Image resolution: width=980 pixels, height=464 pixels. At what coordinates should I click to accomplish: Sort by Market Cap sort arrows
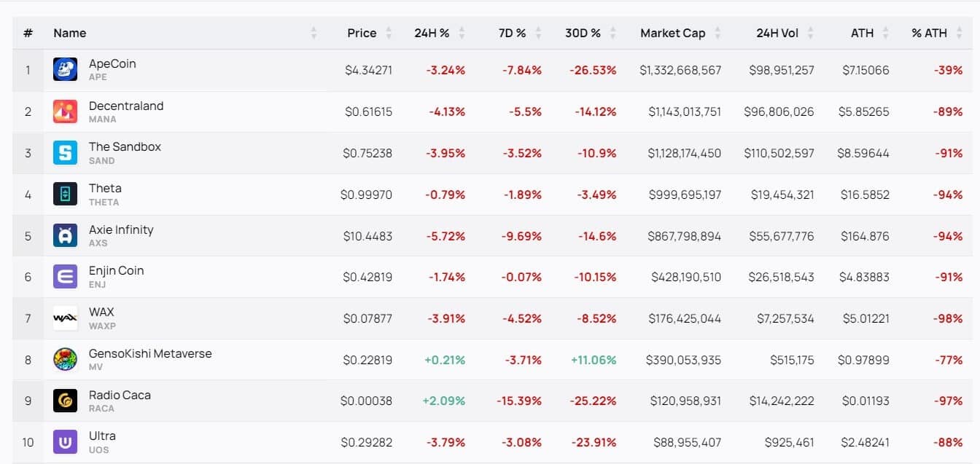[718, 33]
